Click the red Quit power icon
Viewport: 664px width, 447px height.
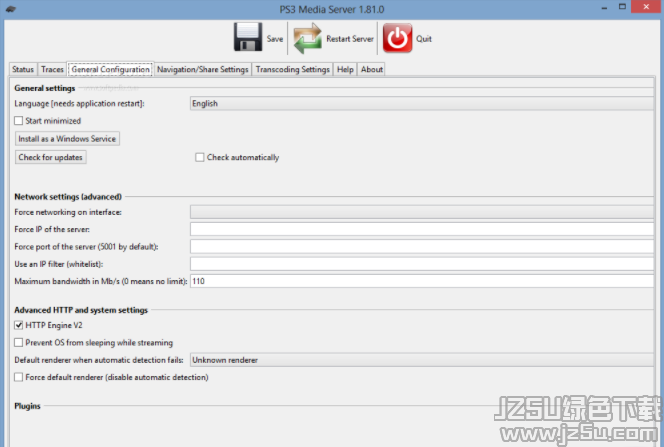[x=397, y=39]
